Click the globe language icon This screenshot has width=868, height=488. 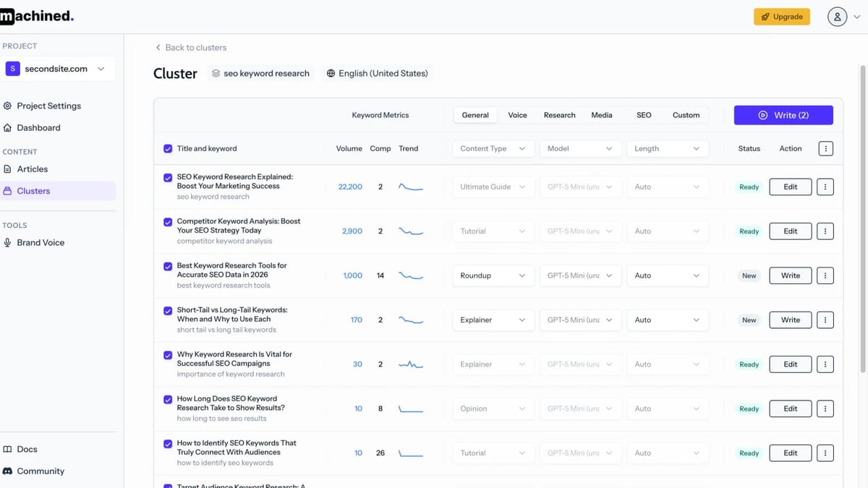[x=331, y=74]
